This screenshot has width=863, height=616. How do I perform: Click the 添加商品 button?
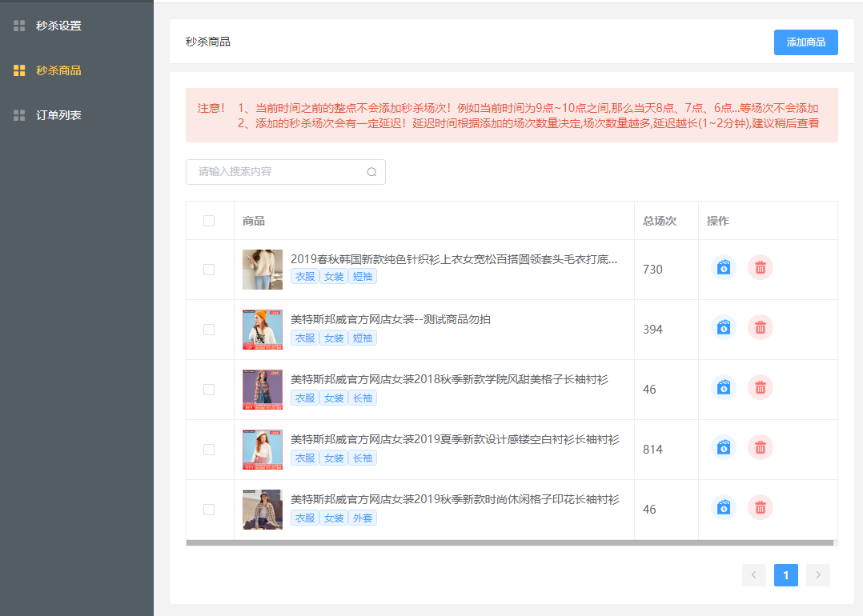tap(805, 42)
